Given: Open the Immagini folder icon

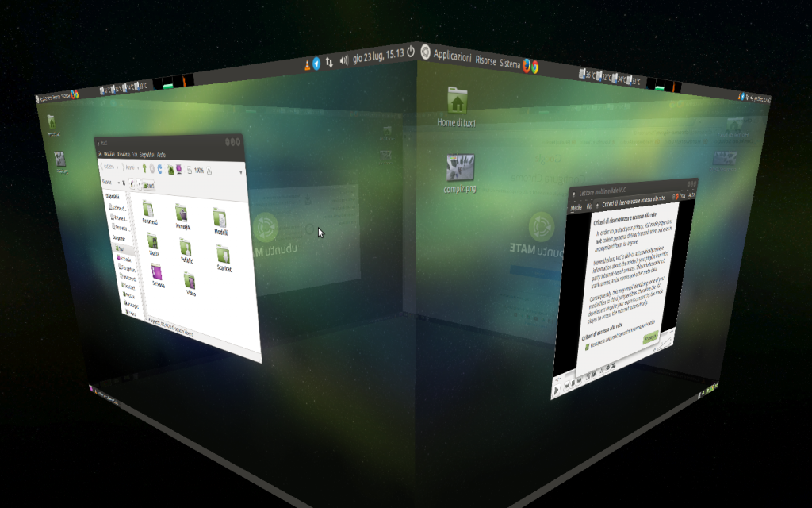Looking at the screenshot, I should (x=182, y=214).
